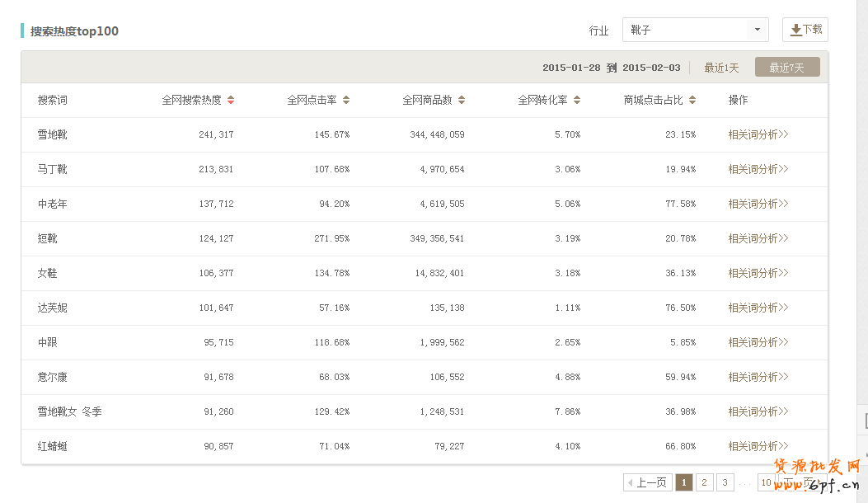The height and width of the screenshot is (503, 868).
Task: Go to page 2 of results
Action: [705, 482]
